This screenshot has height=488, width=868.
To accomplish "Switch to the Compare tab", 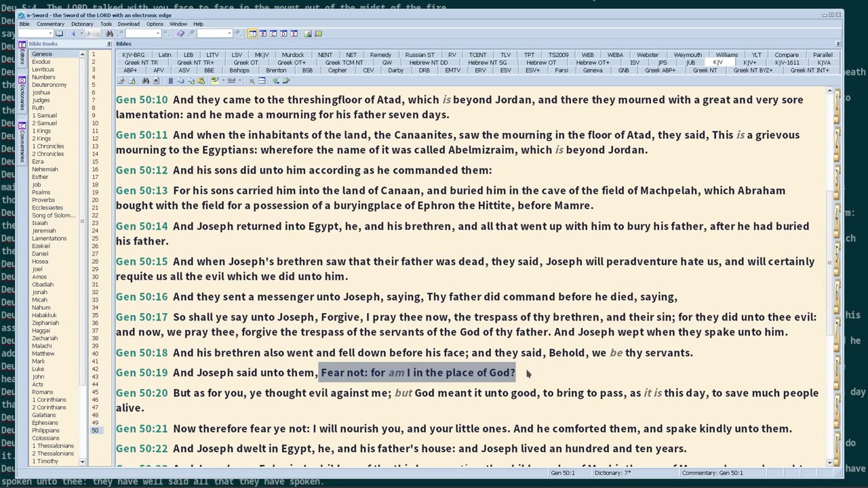I will click(787, 55).
